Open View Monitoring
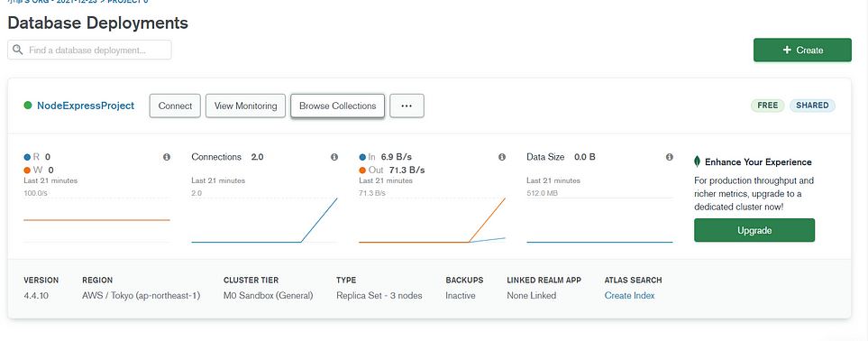 click(245, 106)
